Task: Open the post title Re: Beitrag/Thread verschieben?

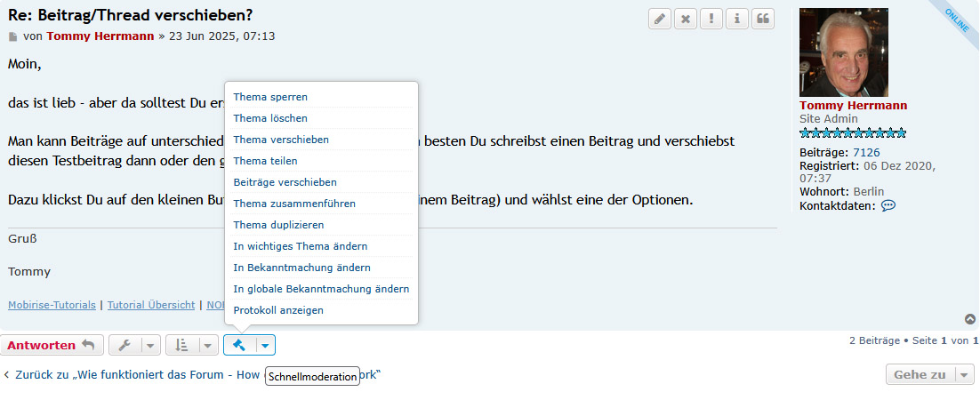Action: click(131, 16)
